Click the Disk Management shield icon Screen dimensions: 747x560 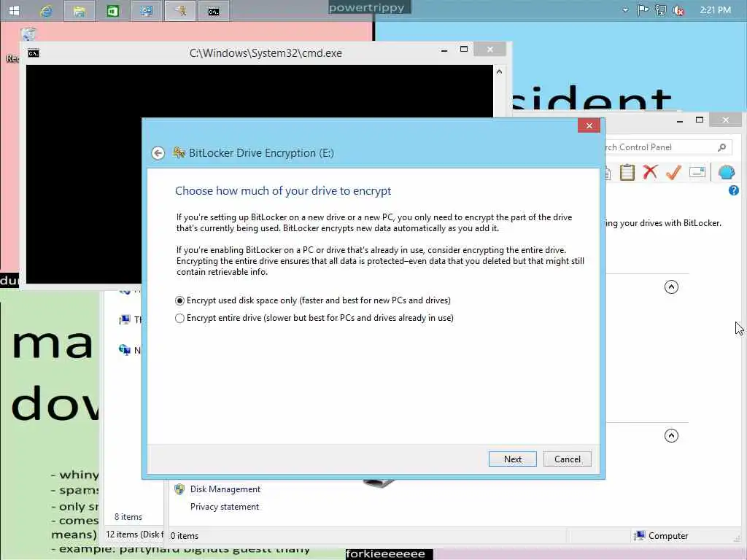(179, 489)
